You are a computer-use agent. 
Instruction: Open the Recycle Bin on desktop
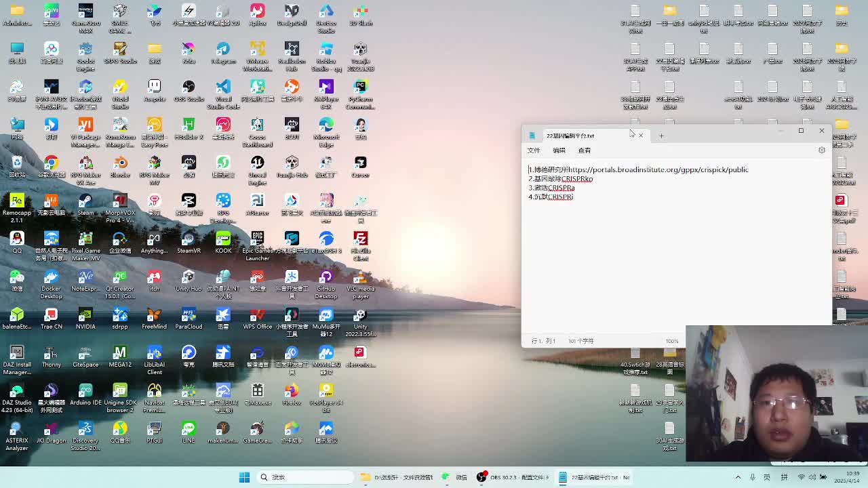[x=17, y=167]
